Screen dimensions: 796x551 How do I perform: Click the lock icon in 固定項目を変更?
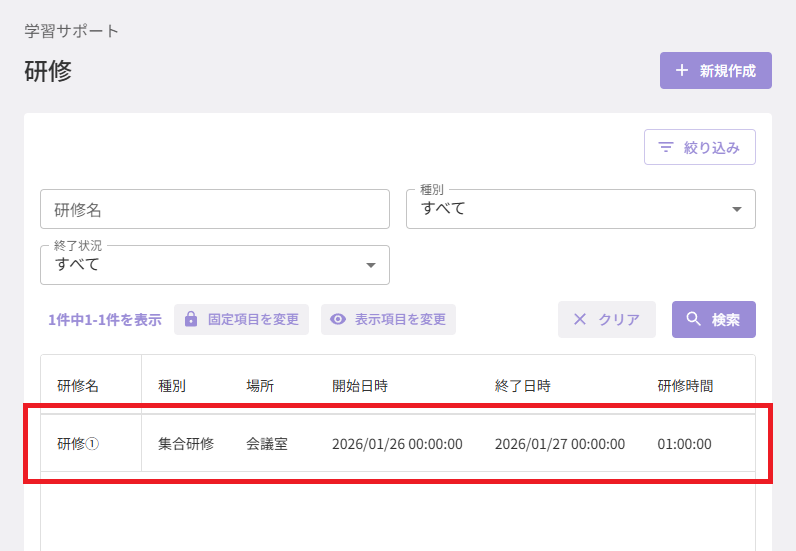pos(191,319)
